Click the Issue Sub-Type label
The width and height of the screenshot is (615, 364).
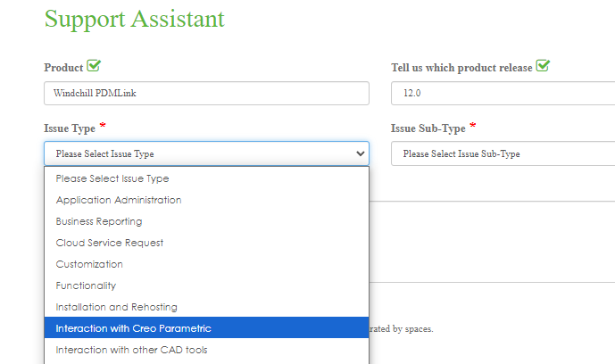pos(428,128)
